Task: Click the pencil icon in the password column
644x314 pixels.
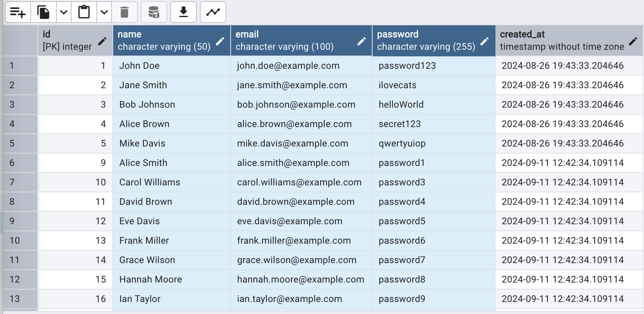Action: [485, 41]
